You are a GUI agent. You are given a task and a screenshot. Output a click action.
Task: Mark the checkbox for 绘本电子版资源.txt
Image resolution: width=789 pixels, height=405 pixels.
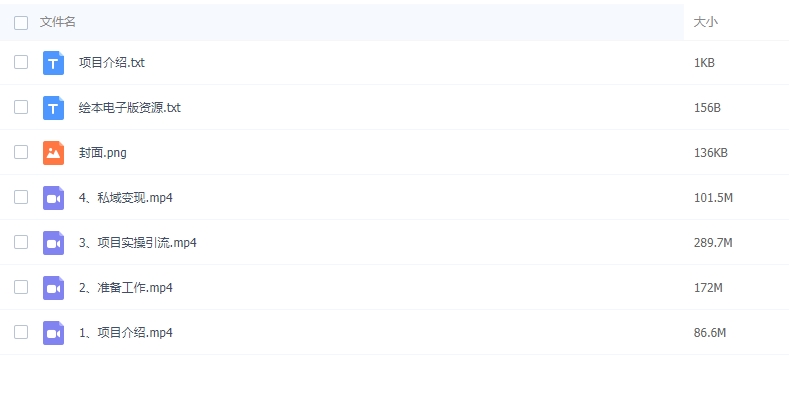point(21,107)
